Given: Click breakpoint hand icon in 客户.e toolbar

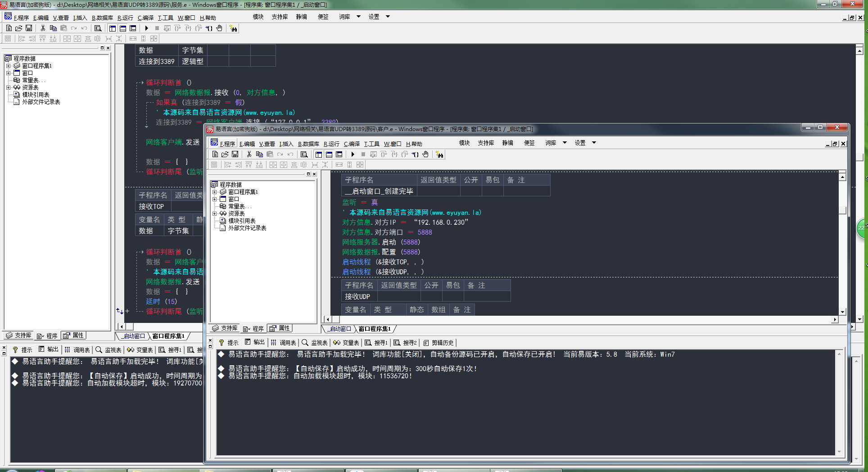Looking at the screenshot, I should pyautogui.click(x=425, y=154).
